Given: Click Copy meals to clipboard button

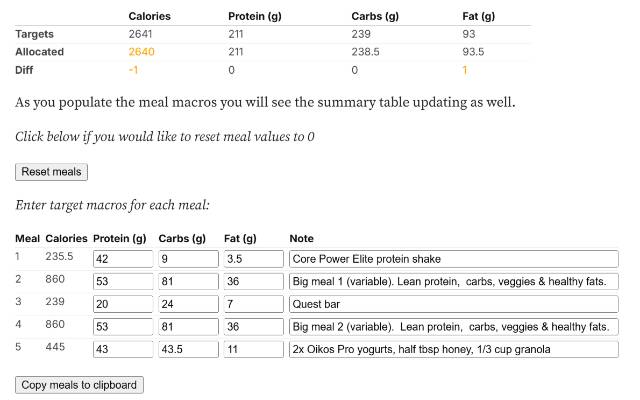Looking at the screenshot, I should click(x=80, y=385).
